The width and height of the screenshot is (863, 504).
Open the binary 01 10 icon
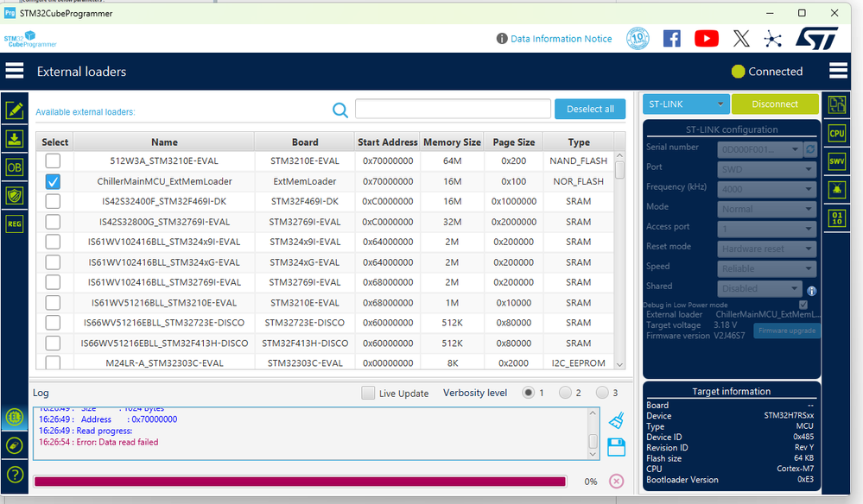pyautogui.click(x=837, y=218)
